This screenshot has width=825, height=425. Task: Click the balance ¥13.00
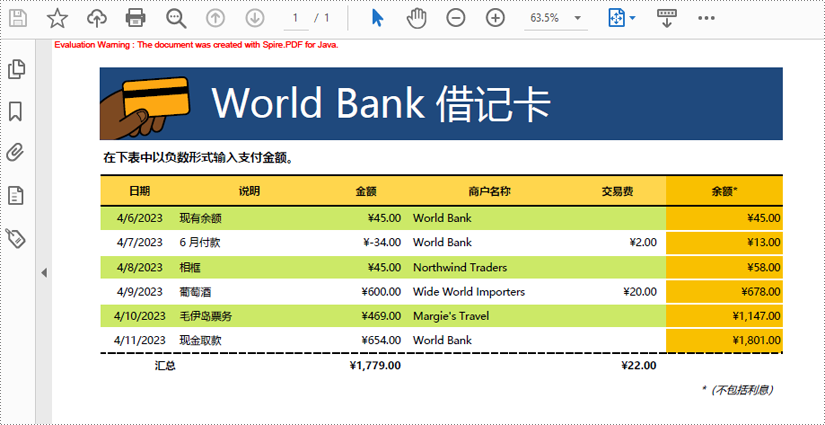coord(764,242)
